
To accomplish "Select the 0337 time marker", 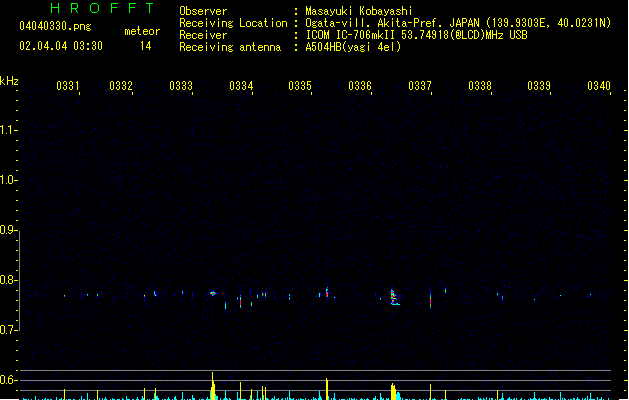I will (420, 86).
